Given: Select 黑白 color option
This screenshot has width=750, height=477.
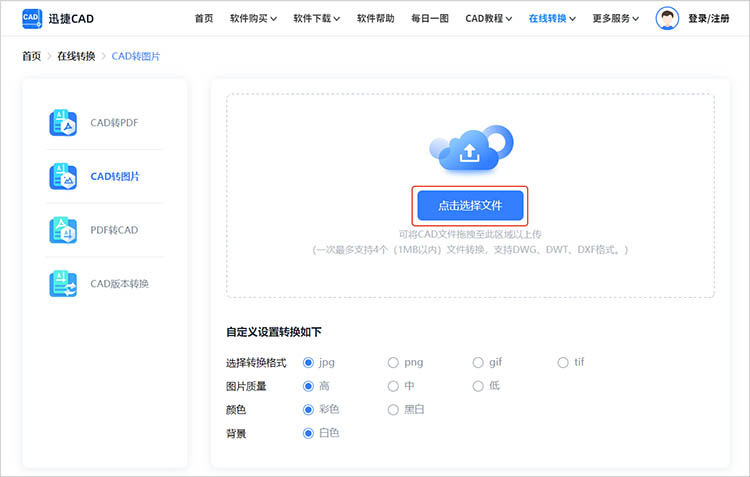Looking at the screenshot, I should coord(393,410).
